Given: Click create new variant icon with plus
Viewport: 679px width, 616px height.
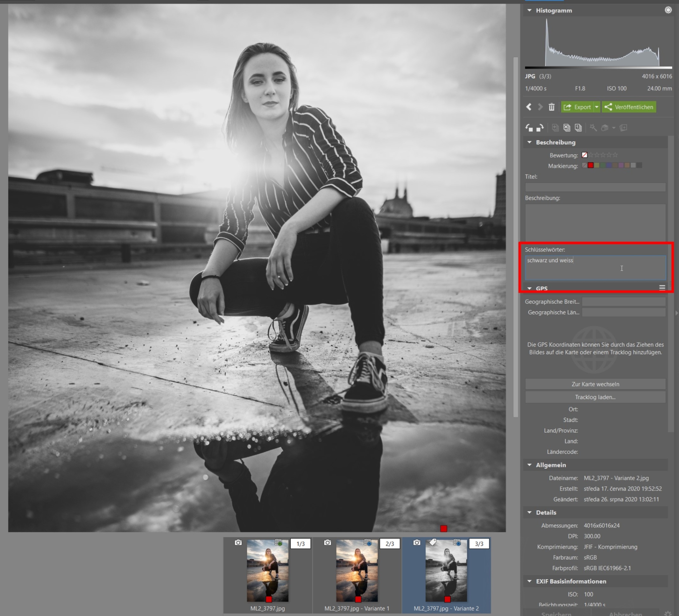Looking at the screenshot, I should pyautogui.click(x=555, y=128).
